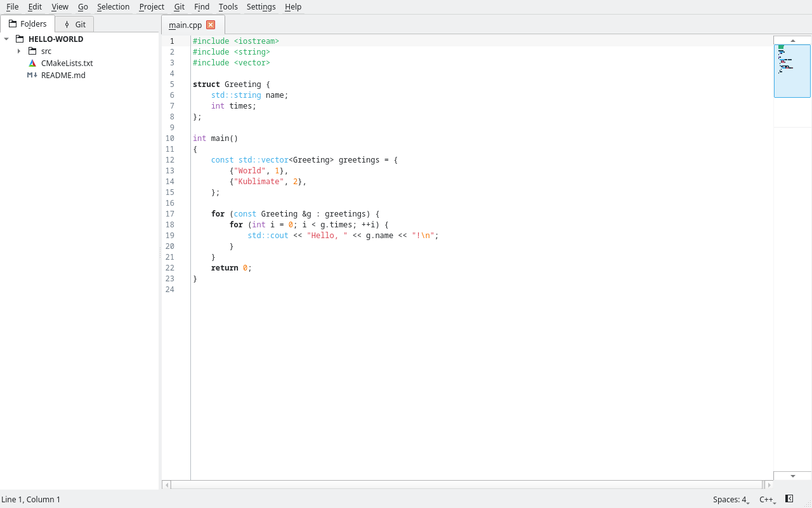Open the View menu
The height and width of the screenshot is (508, 812).
(x=60, y=7)
